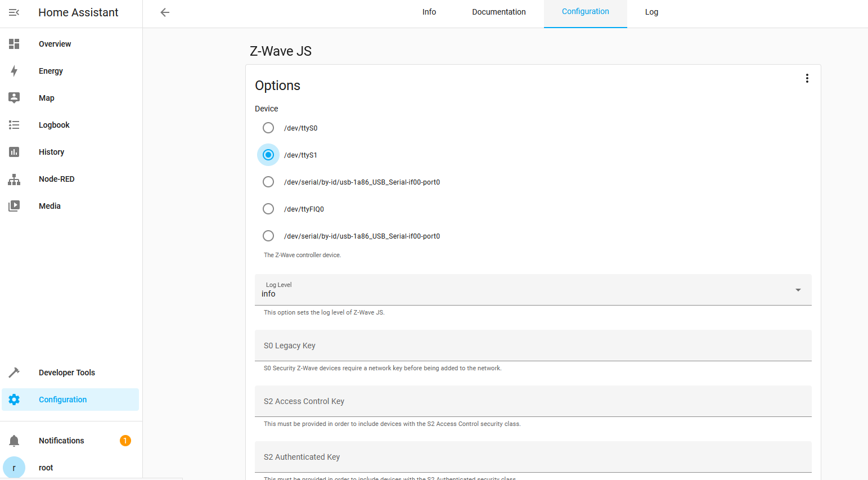Click the Media play icon
The height and width of the screenshot is (480, 868).
(x=14, y=206)
